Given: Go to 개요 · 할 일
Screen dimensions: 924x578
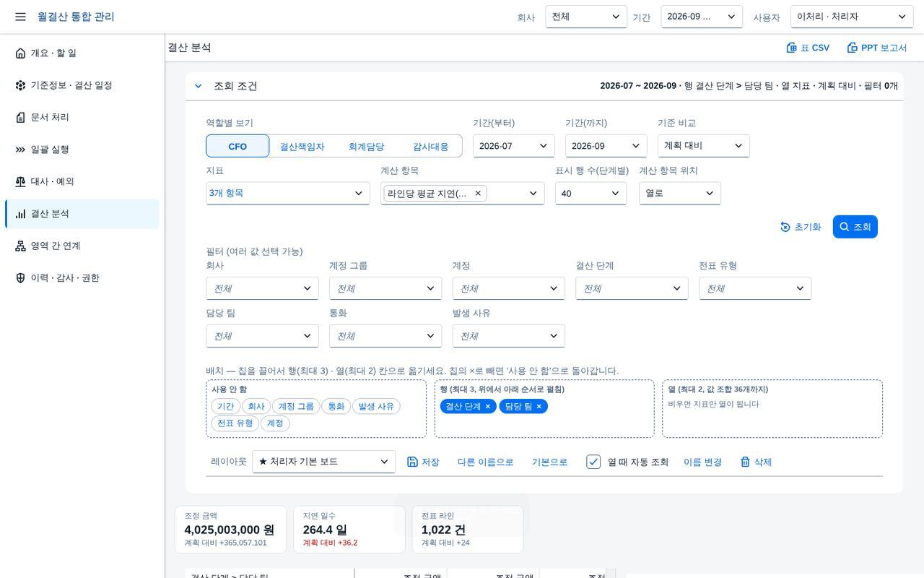Looking at the screenshot, I should 82,53.
